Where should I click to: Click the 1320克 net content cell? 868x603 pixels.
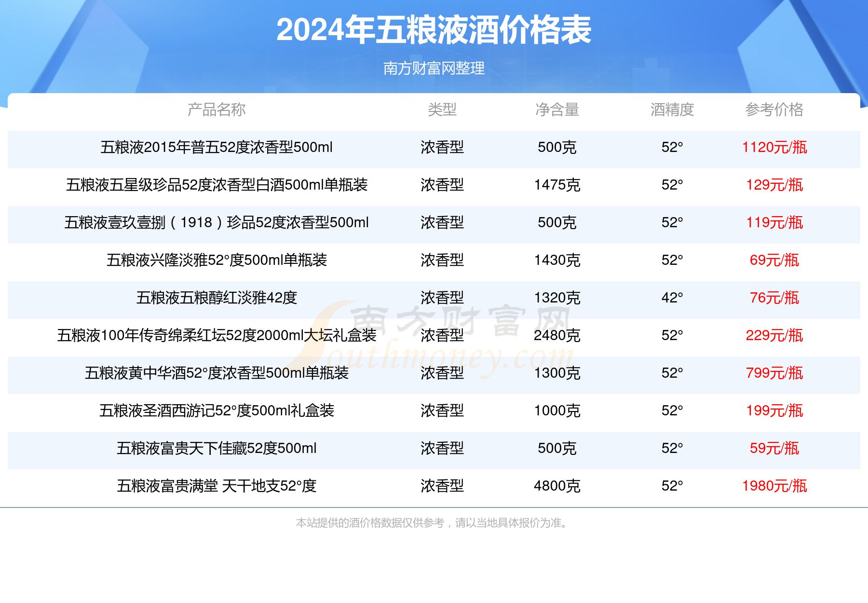pyautogui.click(x=557, y=298)
